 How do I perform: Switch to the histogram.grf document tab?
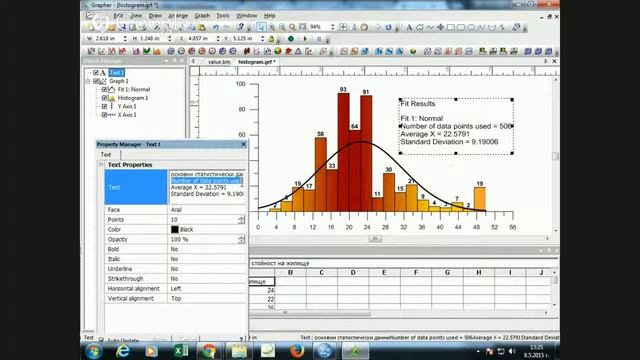pos(256,62)
